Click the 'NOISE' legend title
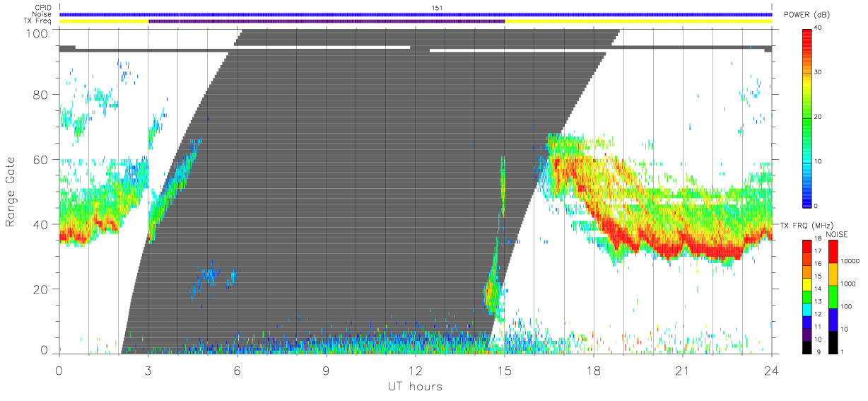 tap(837, 233)
